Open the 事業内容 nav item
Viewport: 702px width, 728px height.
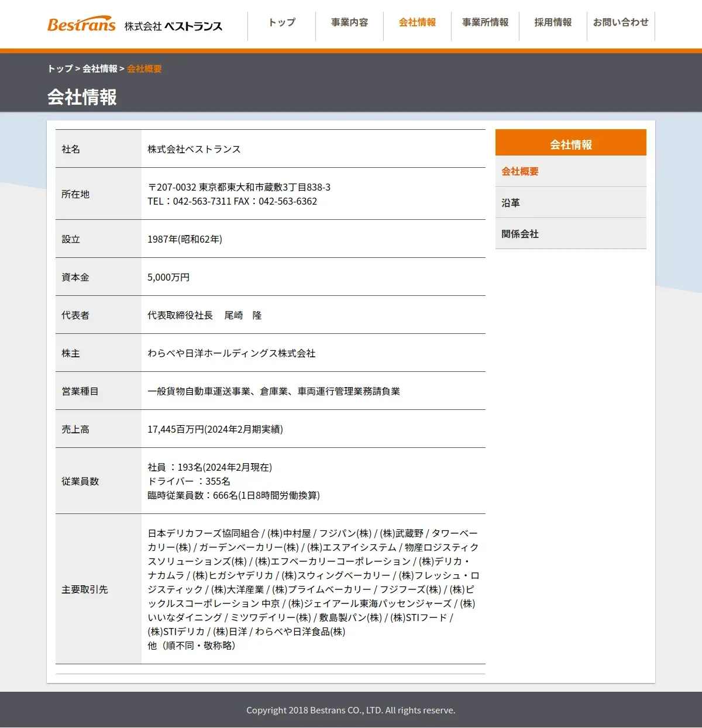coord(350,22)
